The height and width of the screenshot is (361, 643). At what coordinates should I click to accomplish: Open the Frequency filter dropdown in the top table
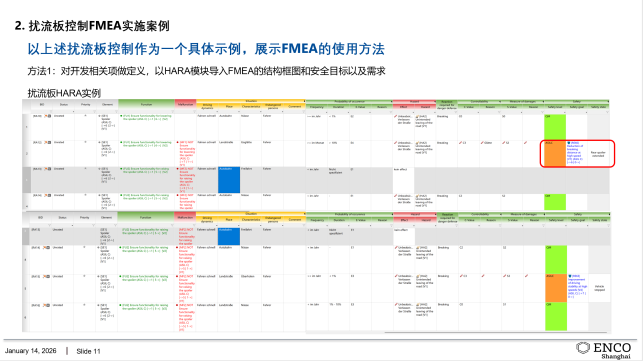pyautogui.click(x=326, y=112)
